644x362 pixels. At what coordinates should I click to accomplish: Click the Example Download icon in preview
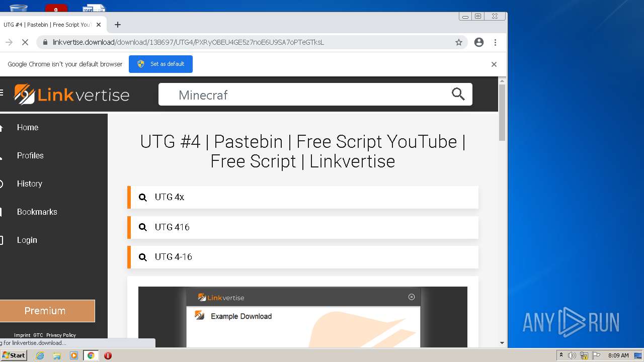[x=200, y=316]
